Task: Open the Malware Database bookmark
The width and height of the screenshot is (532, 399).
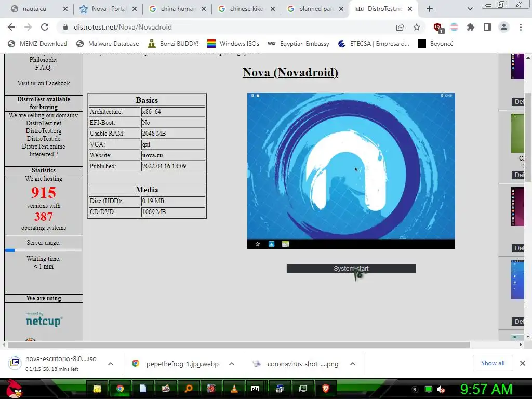Action: coord(108,44)
